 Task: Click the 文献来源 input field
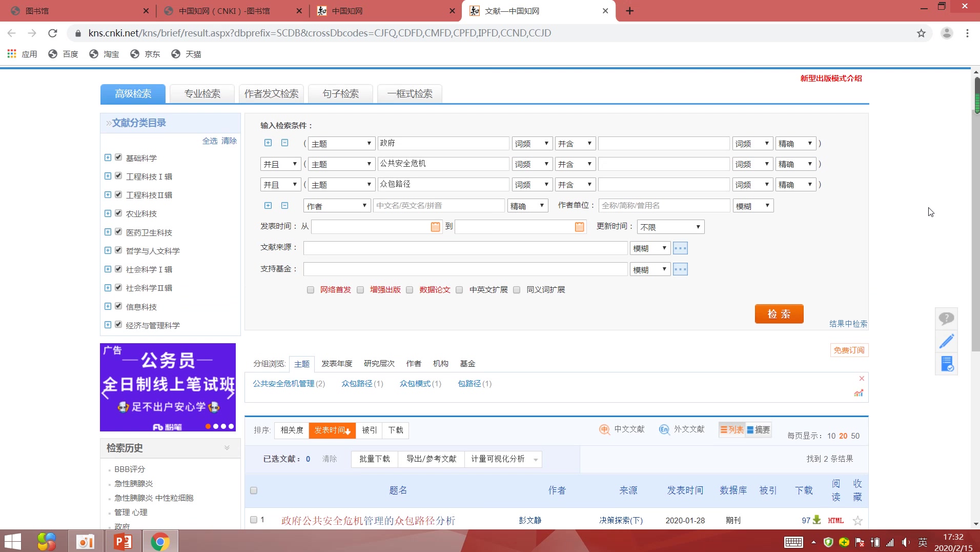[x=464, y=248]
